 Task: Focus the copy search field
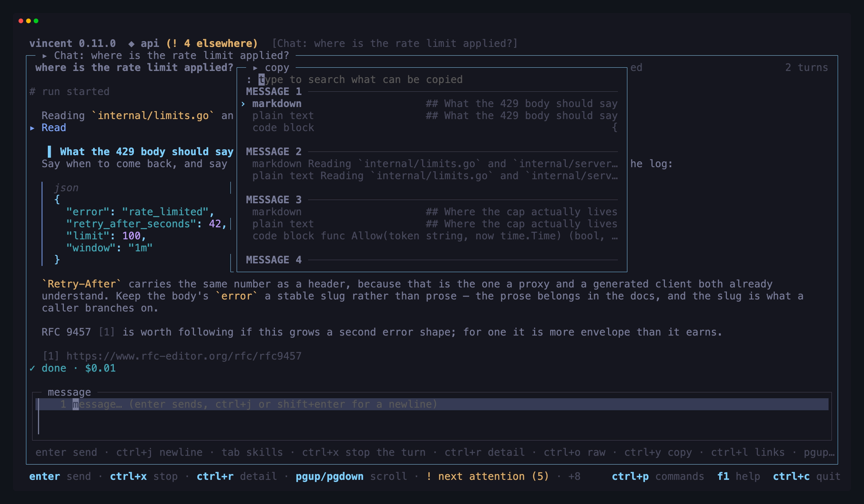click(432, 80)
